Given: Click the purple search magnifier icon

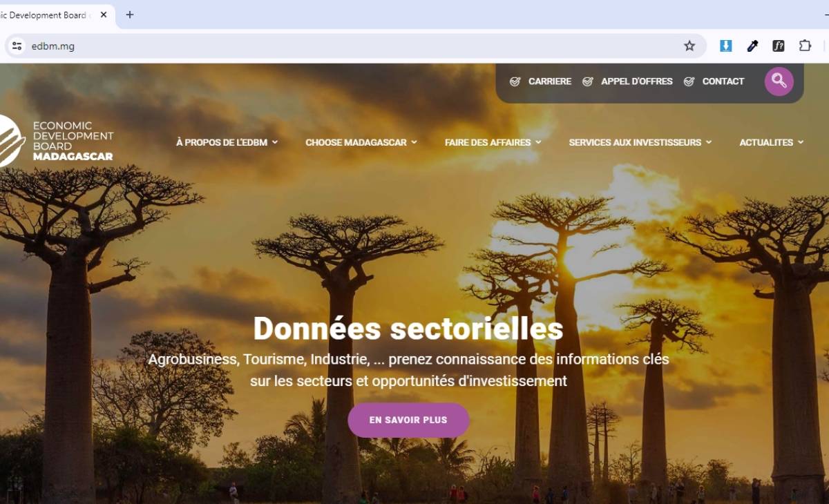Looking at the screenshot, I should click(x=779, y=81).
